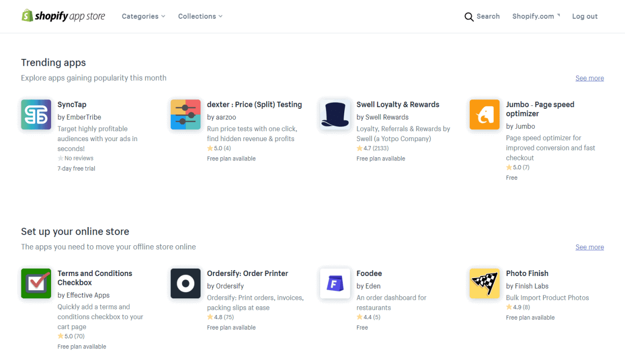This screenshot has width=625, height=364.
Task: Open the Photo Finish flag icon
Action: (x=484, y=283)
